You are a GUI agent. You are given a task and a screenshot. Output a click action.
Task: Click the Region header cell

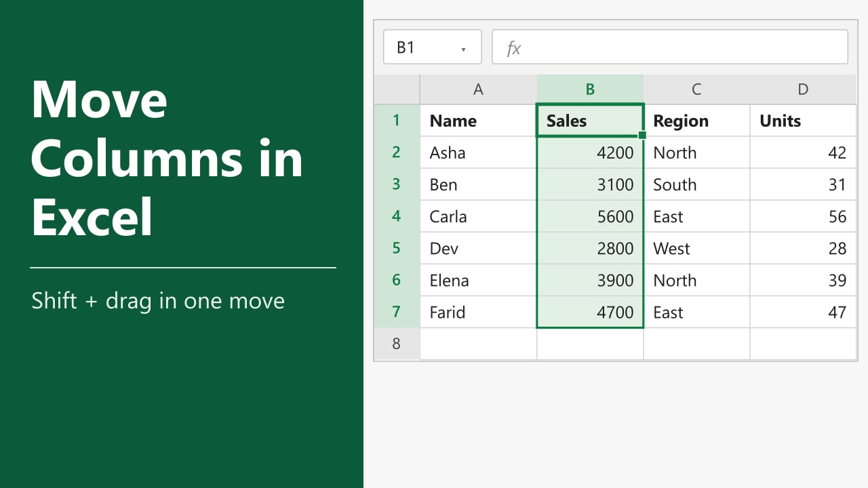[x=696, y=121]
